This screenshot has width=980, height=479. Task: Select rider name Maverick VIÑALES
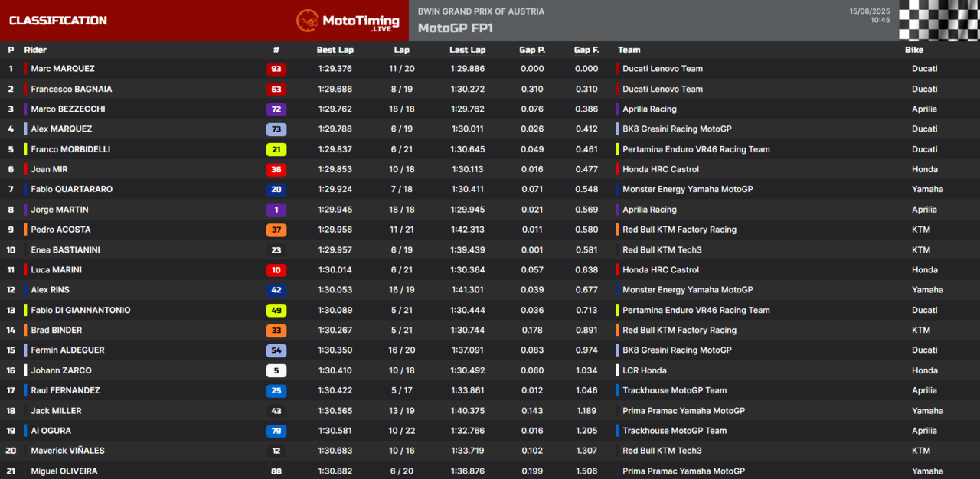[x=67, y=451]
